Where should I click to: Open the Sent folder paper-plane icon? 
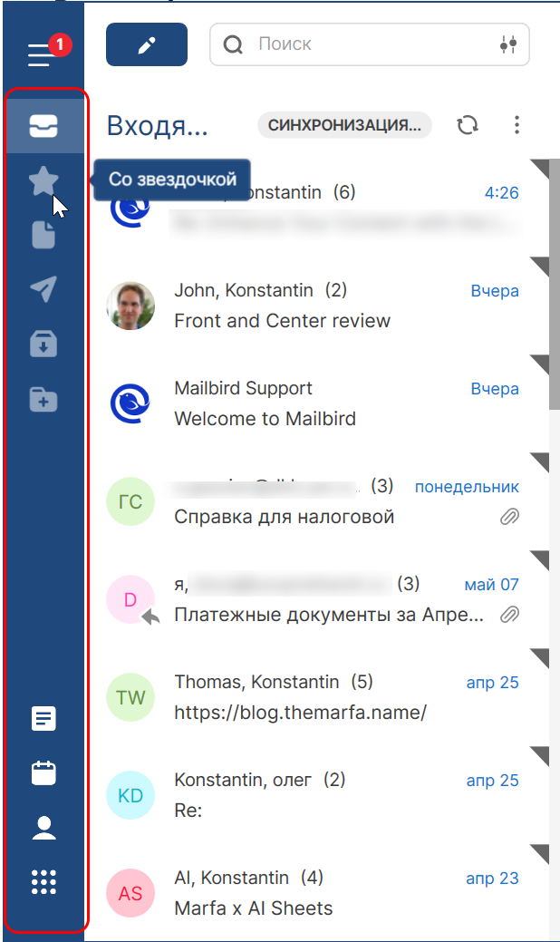43,289
